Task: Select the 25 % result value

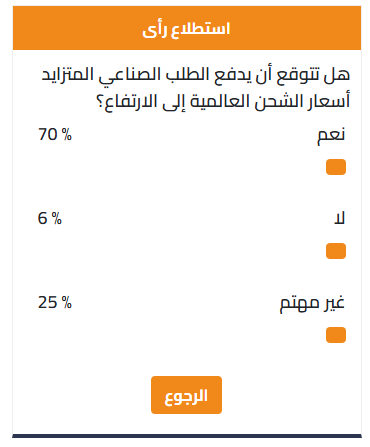Action: [55, 303]
